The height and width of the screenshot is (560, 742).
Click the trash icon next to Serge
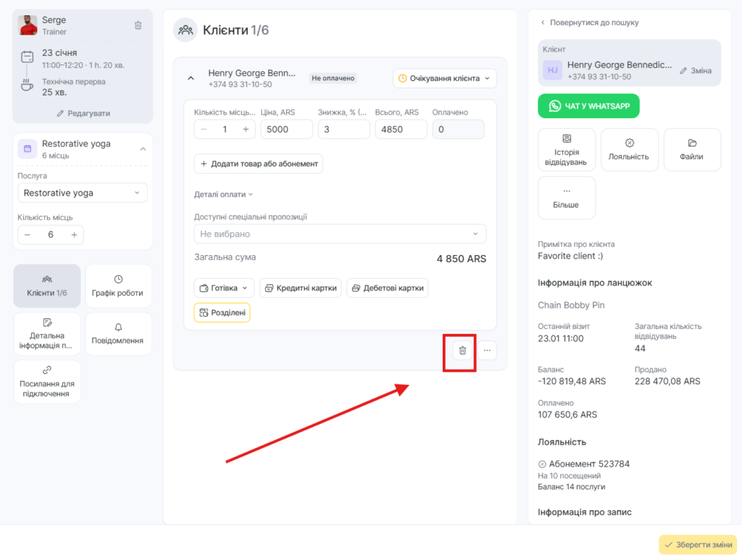[138, 25]
